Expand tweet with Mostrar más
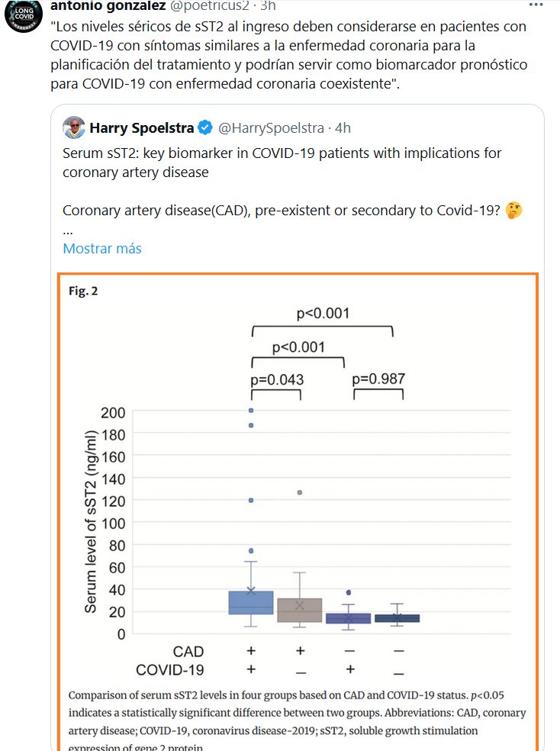This screenshot has width=560, height=751. pos(101,249)
